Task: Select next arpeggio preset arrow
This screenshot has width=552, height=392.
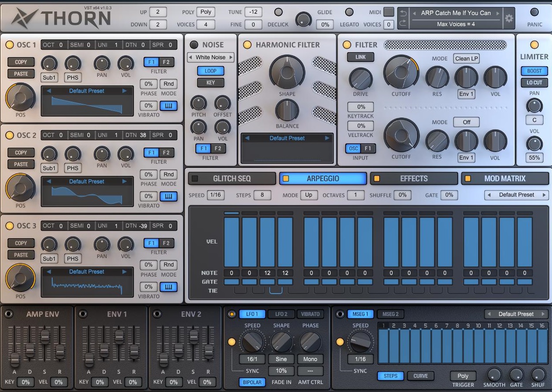Action: [x=544, y=195]
